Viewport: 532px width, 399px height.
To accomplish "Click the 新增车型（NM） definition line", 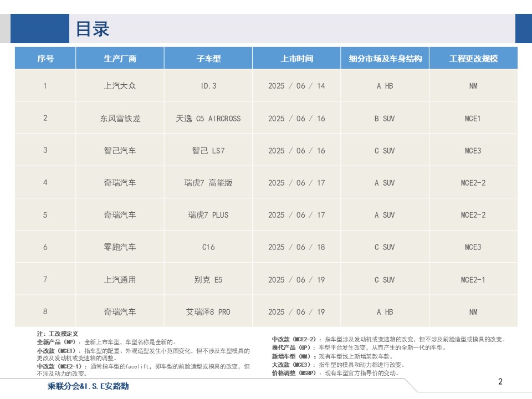I will 332,356.
